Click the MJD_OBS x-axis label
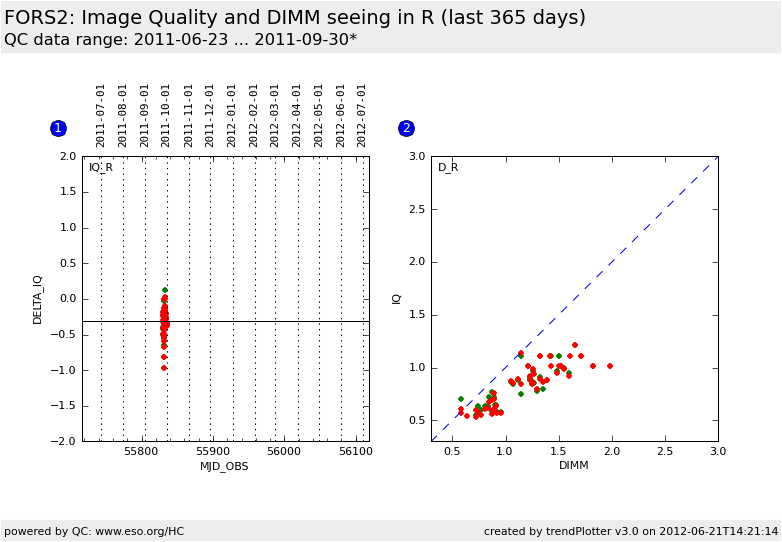This screenshot has width=782, height=542. (x=224, y=466)
